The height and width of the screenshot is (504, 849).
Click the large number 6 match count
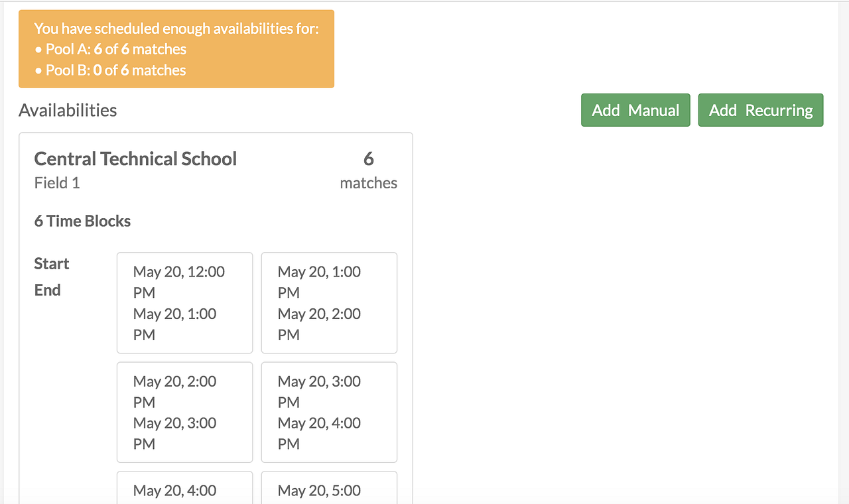click(368, 159)
